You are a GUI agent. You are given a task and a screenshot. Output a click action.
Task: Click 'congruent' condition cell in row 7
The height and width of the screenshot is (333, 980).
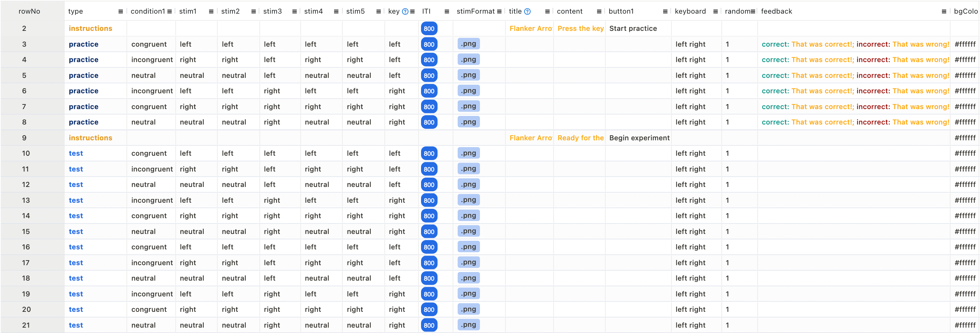point(151,107)
